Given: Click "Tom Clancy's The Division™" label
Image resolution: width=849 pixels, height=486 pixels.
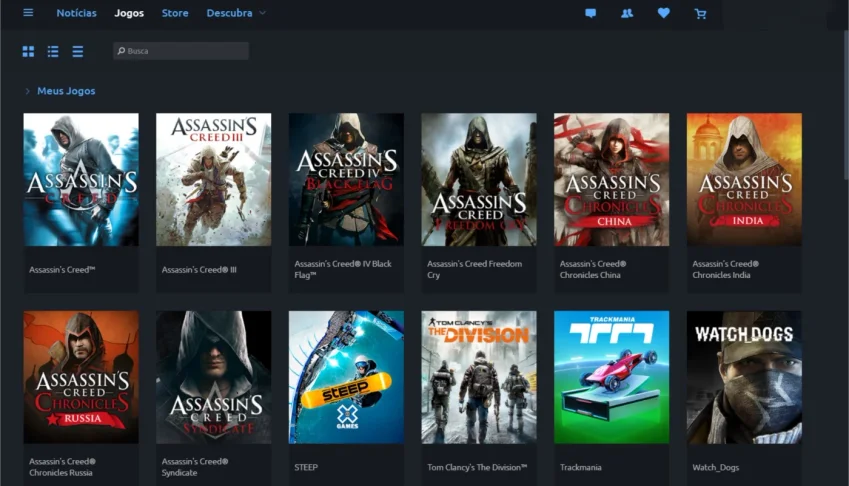Looking at the screenshot, I should coord(477,467).
